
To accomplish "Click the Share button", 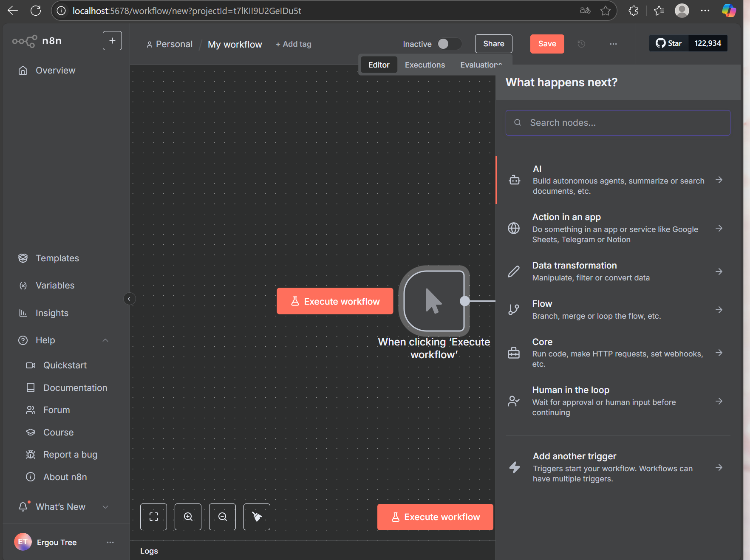I will (x=493, y=44).
